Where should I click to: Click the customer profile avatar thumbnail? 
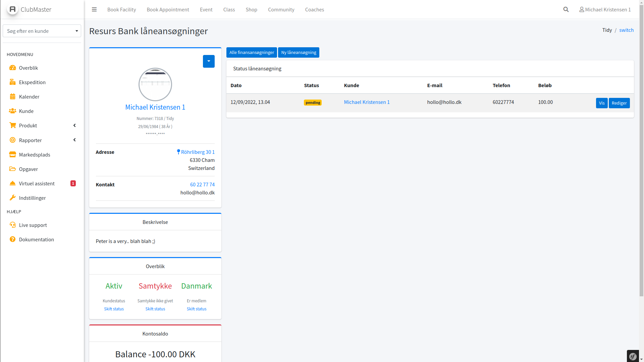(155, 84)
